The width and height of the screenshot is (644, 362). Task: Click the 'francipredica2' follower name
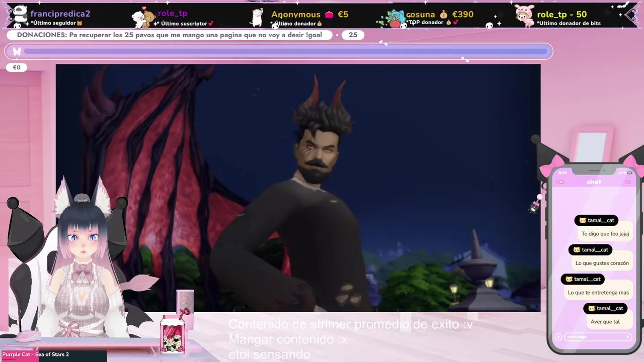[x=60, y=14]
